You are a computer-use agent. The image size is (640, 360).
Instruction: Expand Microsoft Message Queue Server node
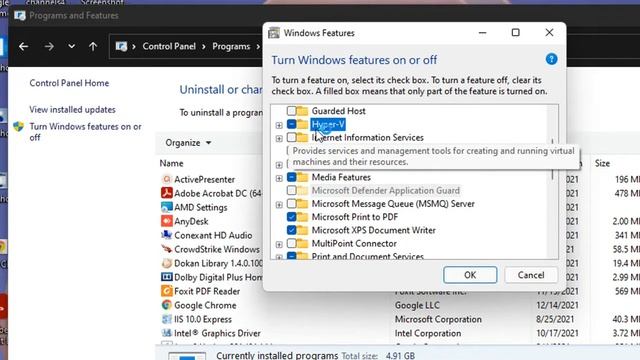coord(279,205)
